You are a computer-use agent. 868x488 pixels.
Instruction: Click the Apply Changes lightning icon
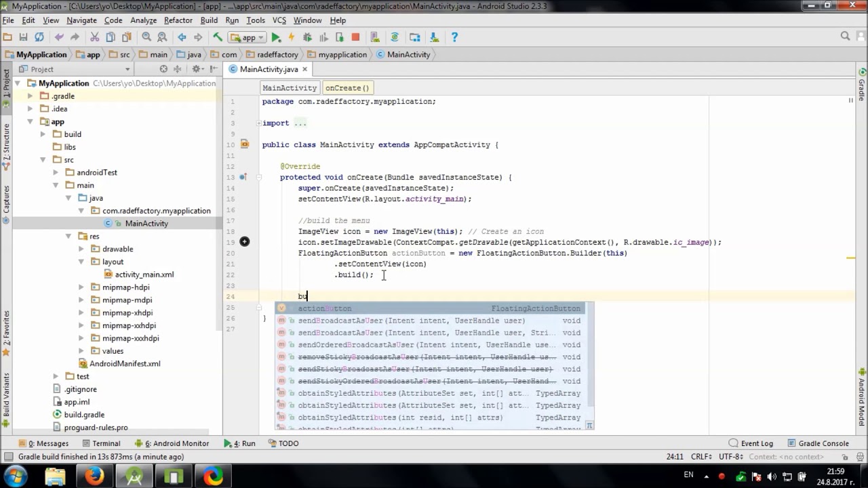tap(292, 37)
